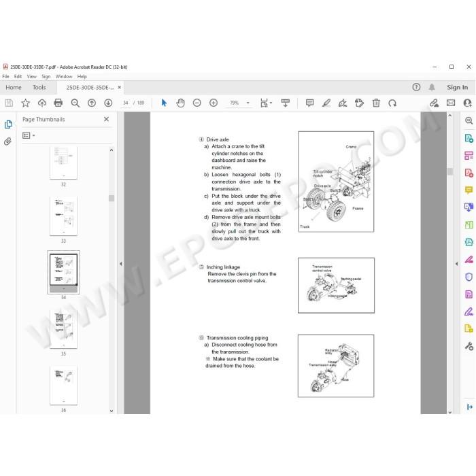Image resolution: width=476 pixels, height=476 pixels.
Task: Share a link to the file
Action: point(434,103)
